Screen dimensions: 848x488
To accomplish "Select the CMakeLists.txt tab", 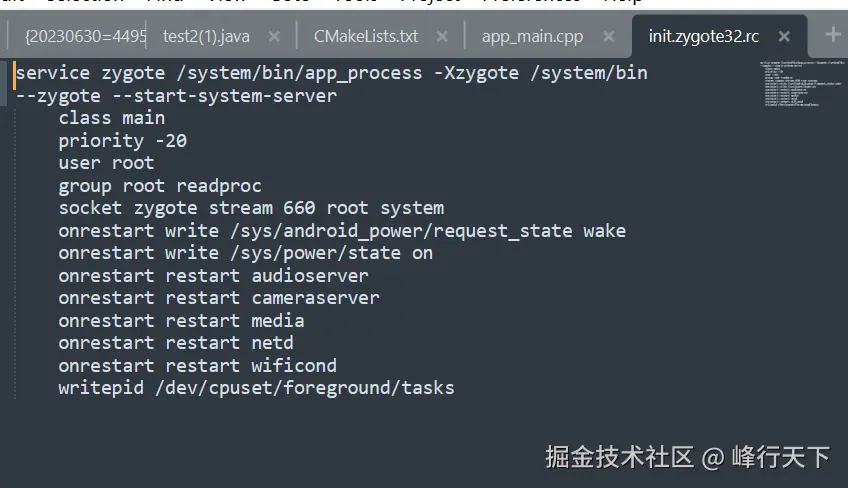I will pyautogui.click(x=366, y=36).
